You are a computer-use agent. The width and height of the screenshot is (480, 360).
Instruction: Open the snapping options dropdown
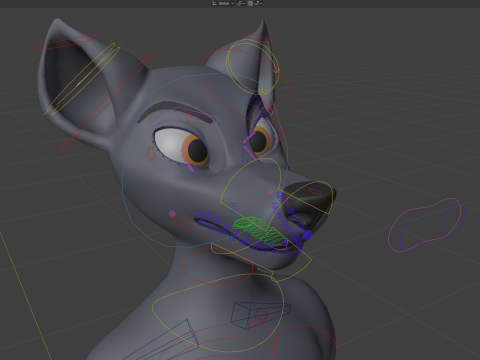(x=258, y=3)
